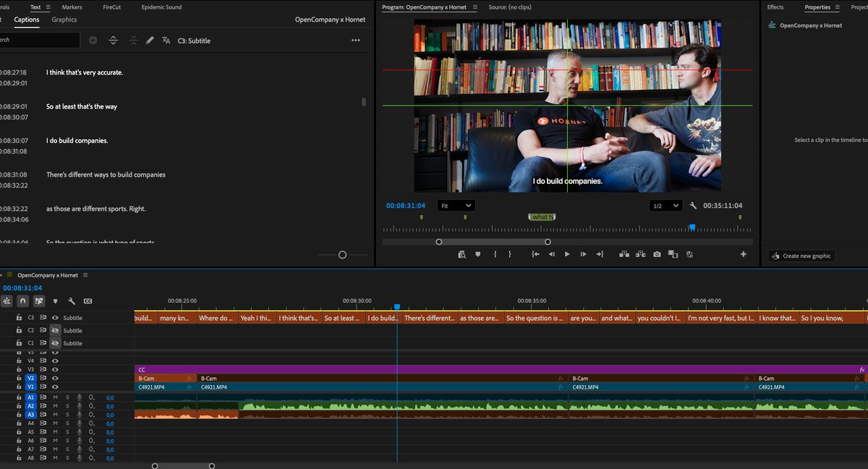Toggle V3 track output eye
Viewport: 868px width, 469px height.
(x=55, y=369)
